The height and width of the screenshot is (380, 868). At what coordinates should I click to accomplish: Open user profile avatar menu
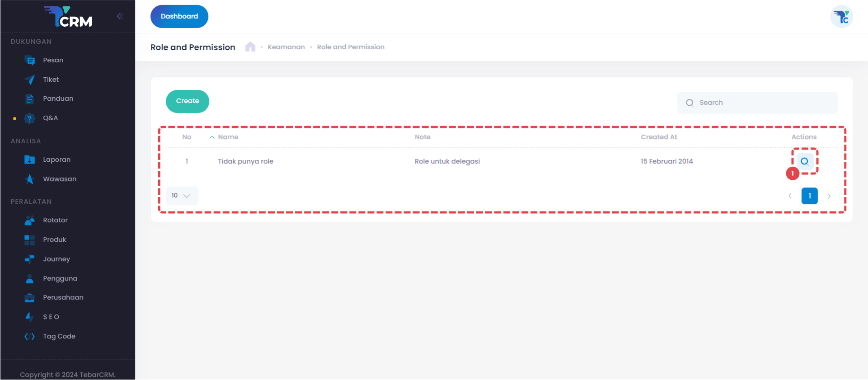coord(841,17)
